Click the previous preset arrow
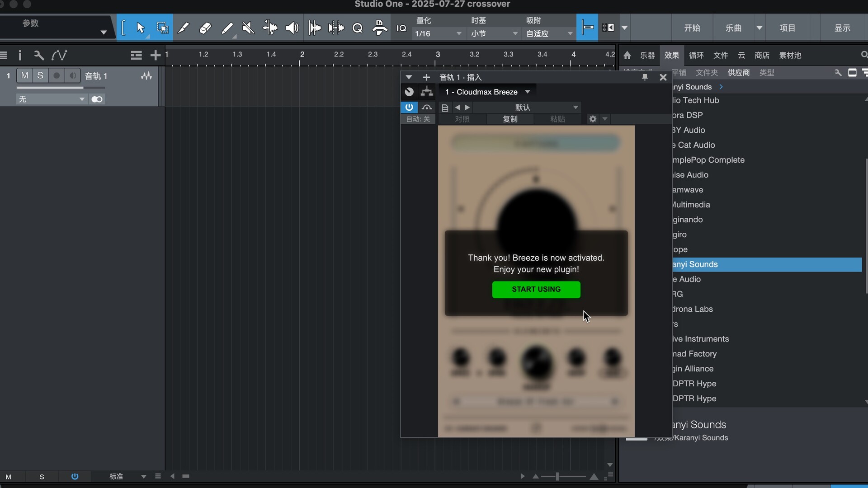The height and width of the screenshot is (488, 868). pos(458,107)
